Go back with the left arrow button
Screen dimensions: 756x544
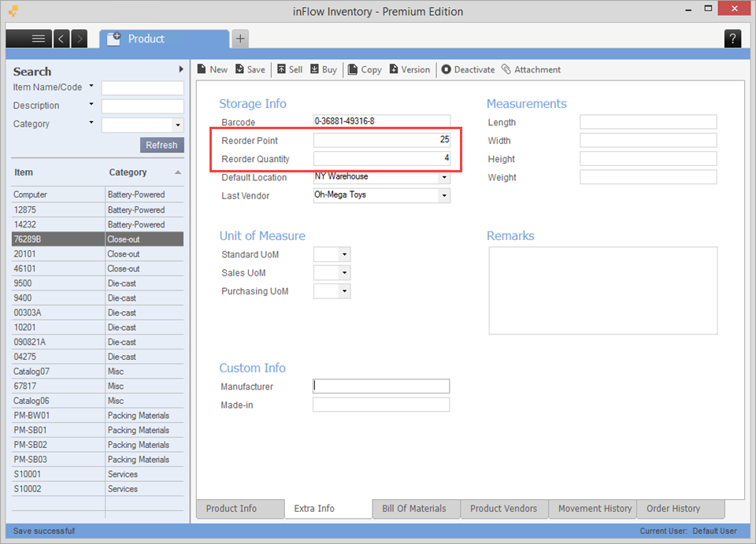coord(61,39)
